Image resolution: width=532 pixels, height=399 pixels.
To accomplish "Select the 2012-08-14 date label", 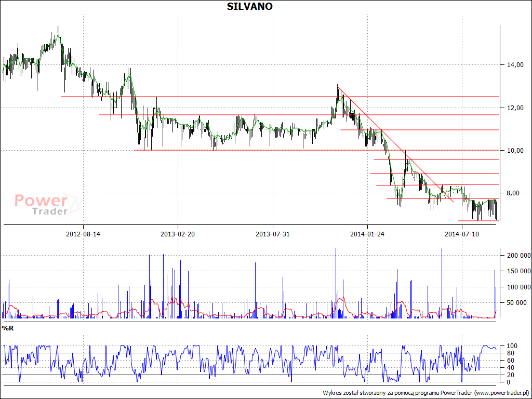I will [x=83, y=234].
